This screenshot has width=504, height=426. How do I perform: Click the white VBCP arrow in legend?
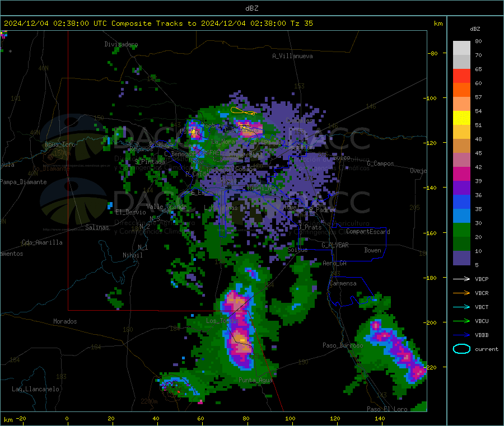tap(461, 279)
